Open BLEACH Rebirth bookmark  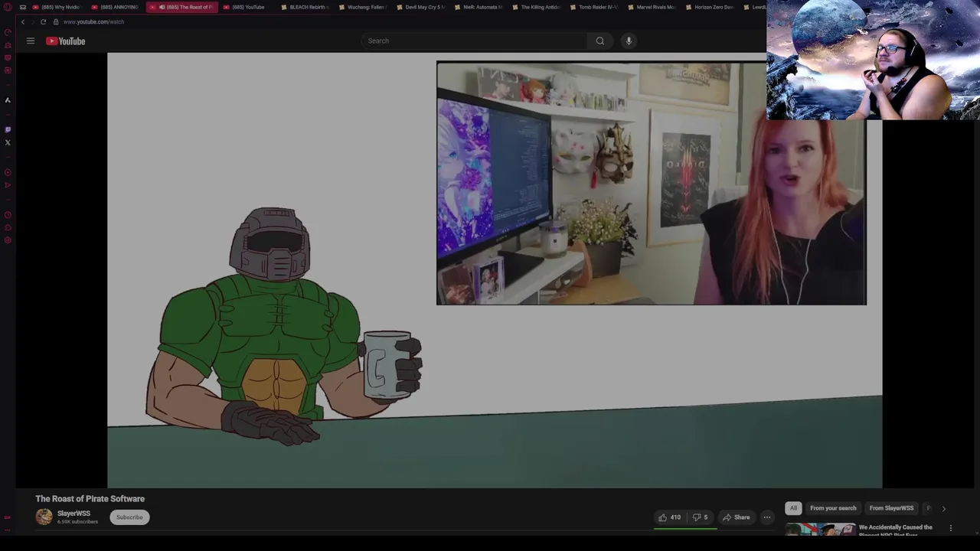(x=305, y=7)
